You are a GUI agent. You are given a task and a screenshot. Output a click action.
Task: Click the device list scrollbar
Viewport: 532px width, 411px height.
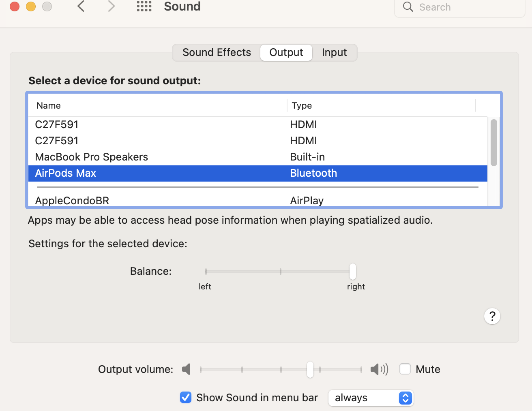point(493,143)
